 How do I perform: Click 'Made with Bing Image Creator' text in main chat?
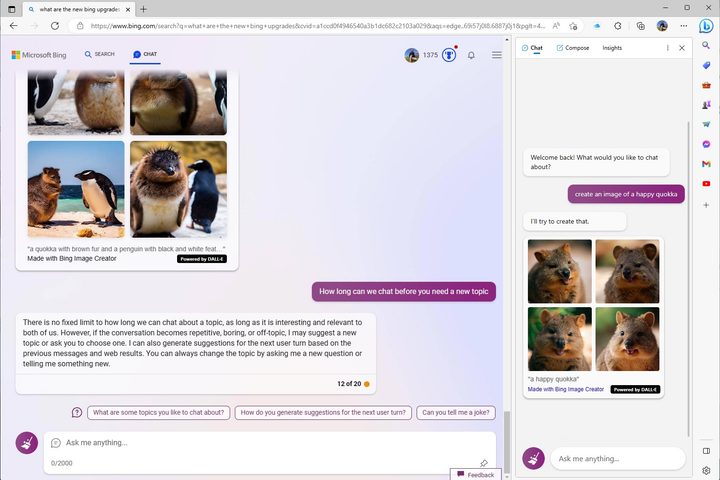click(72, 259)
